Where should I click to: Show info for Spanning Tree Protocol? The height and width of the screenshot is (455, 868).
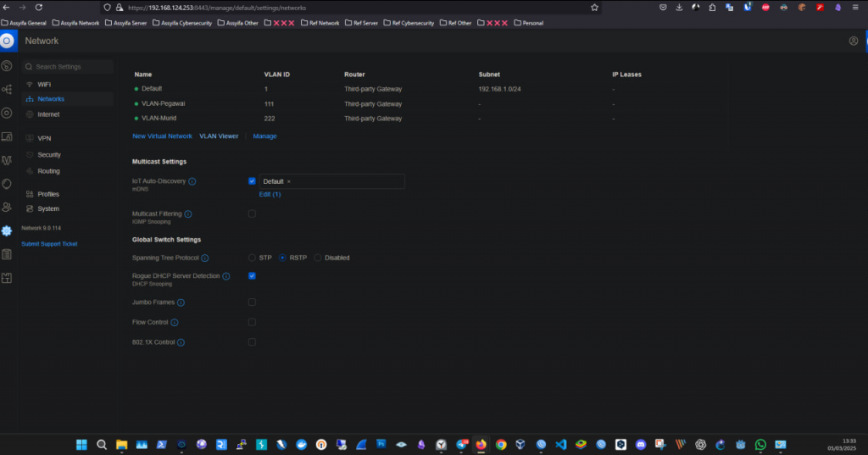[205, 258]
